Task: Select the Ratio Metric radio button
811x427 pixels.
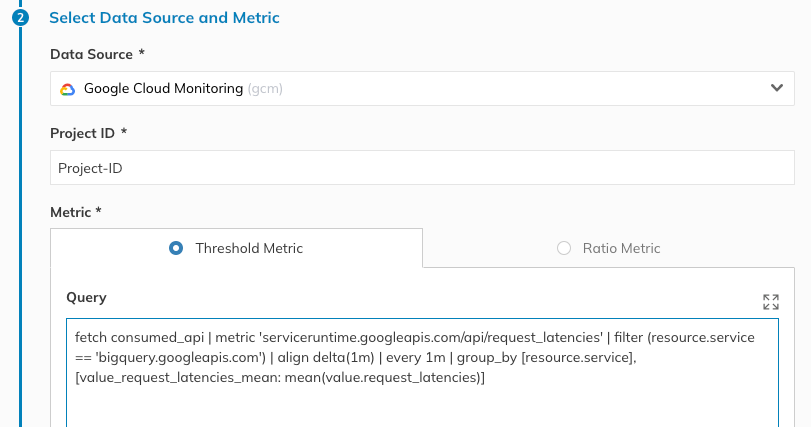Action: tap(563, 248)
